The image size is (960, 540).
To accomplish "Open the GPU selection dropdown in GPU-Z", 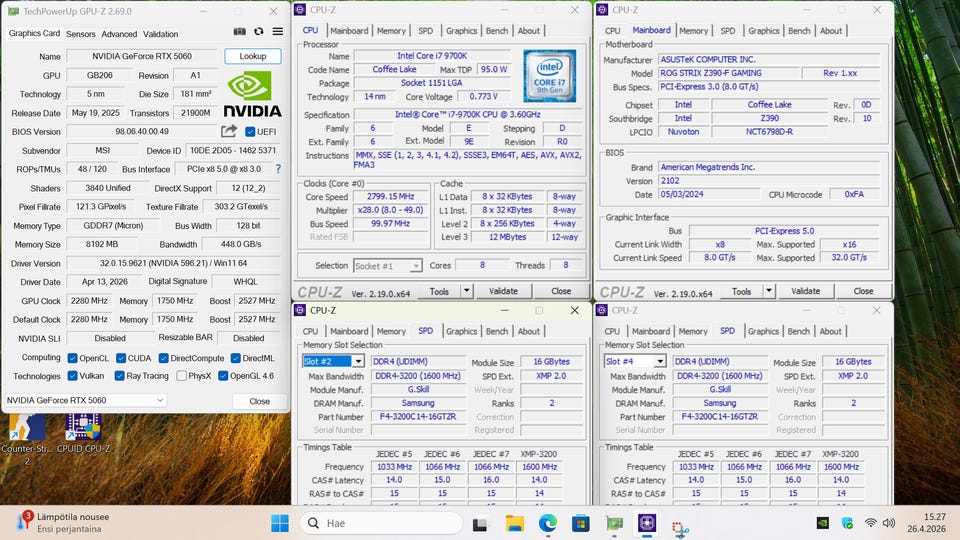I will (x=158, y=400).
